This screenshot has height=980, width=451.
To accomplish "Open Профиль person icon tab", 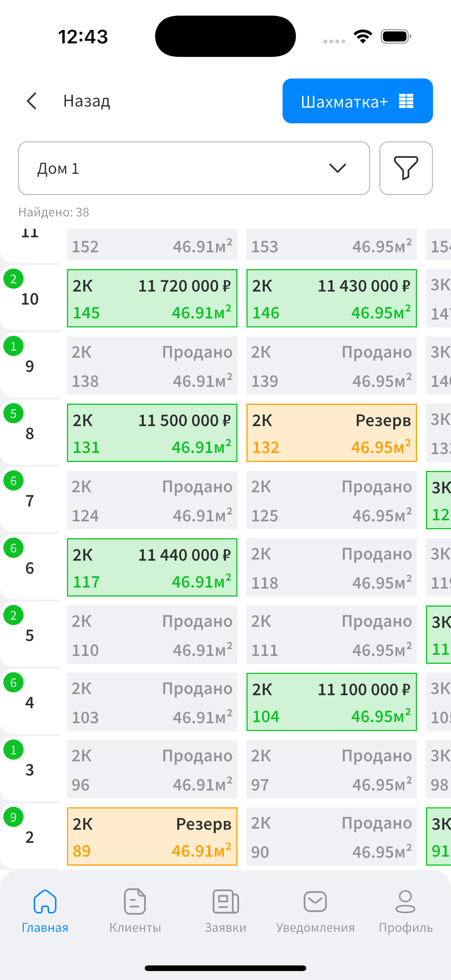I will click(405, 902).
